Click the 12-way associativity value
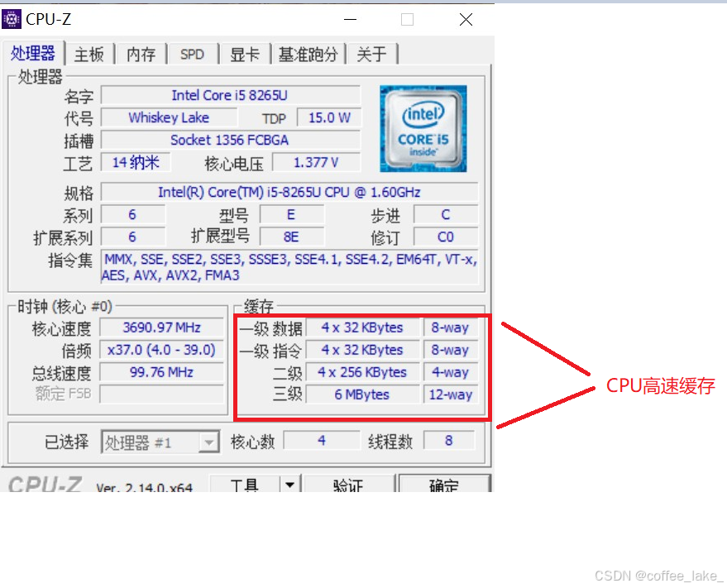The image size is (727, 588). click(x=450, y=394)
